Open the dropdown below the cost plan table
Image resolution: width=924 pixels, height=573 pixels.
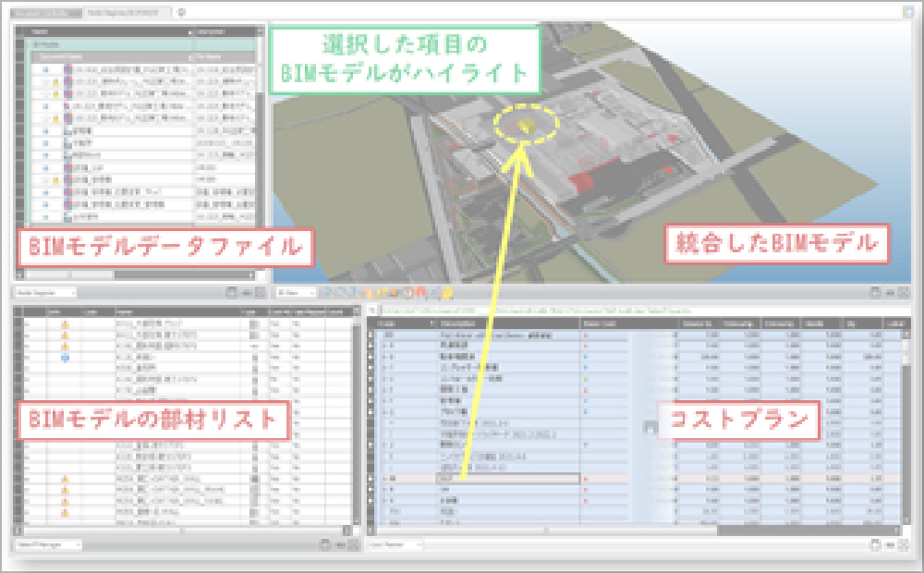[395, 544]
